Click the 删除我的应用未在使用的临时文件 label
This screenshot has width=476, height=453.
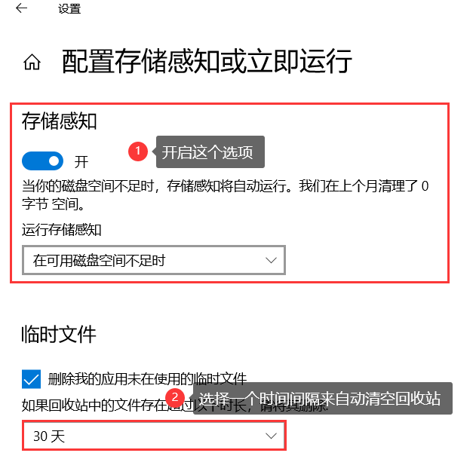coord(147,379)
